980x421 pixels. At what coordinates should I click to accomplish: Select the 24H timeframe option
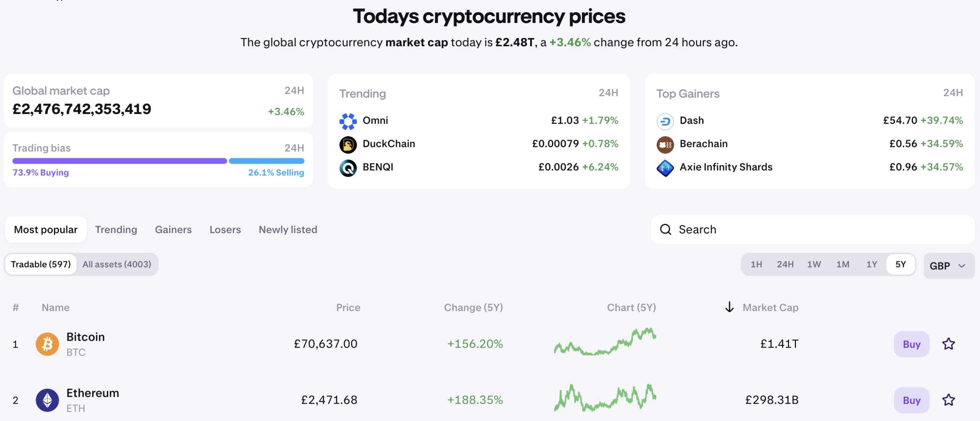point(785,264)
